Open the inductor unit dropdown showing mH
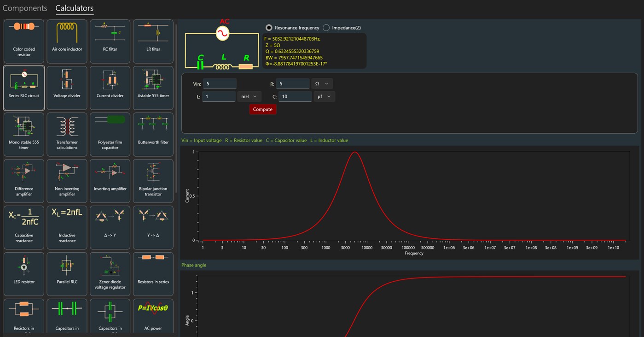The image size is (644, 337). point(249,96)
